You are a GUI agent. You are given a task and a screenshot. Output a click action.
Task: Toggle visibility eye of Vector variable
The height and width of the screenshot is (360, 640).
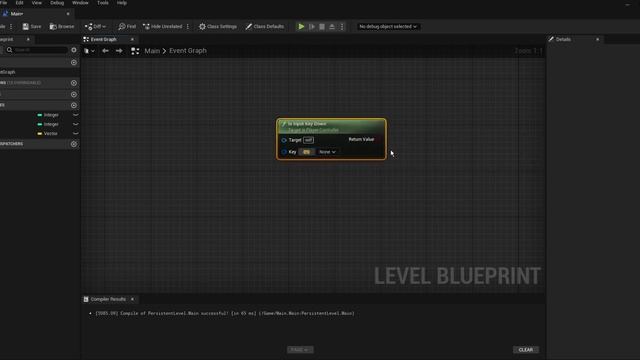76,133
